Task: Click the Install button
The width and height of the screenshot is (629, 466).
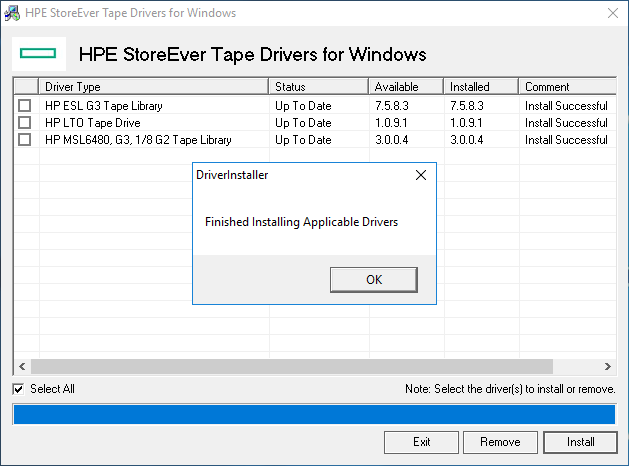Action: pyautogui.click(x=580, y=442)
